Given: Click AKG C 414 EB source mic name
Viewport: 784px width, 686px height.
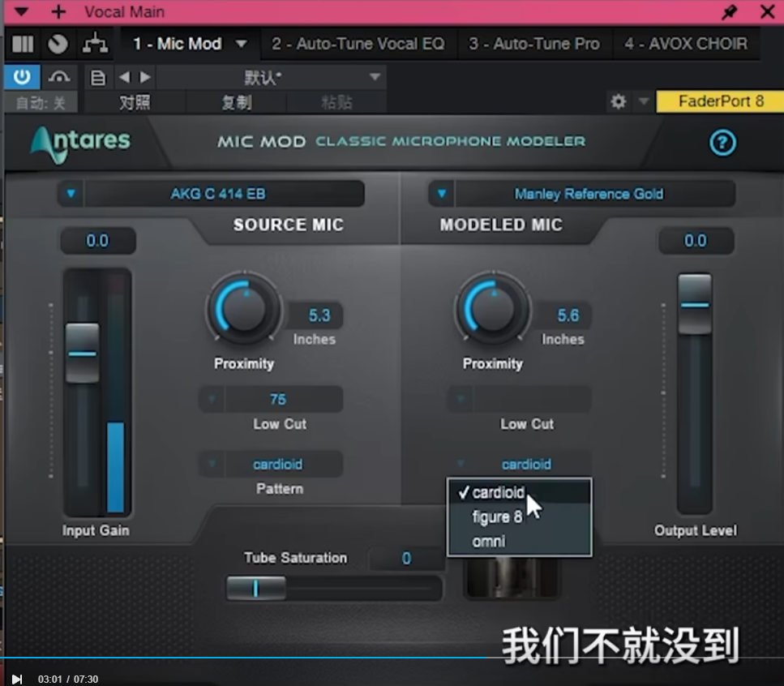Looking at the screenshot, I should pyautogui.click(x=218, y=194).
